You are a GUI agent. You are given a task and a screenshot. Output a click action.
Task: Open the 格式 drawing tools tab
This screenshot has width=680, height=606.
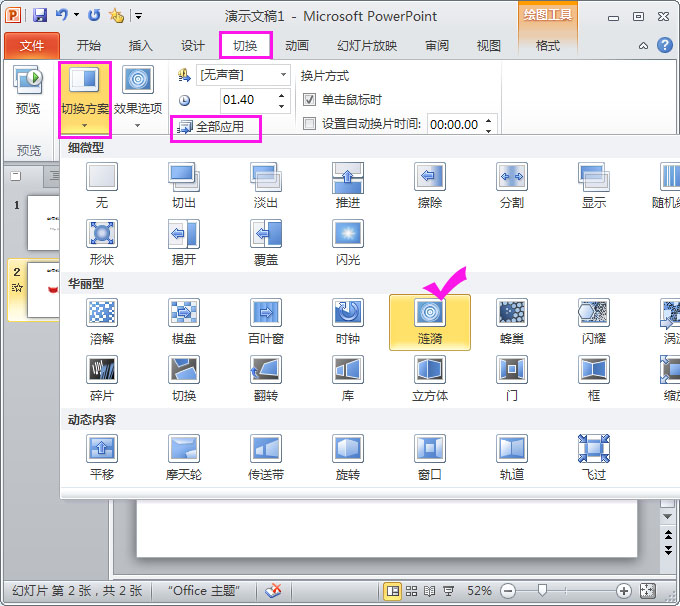click(548, 45)
